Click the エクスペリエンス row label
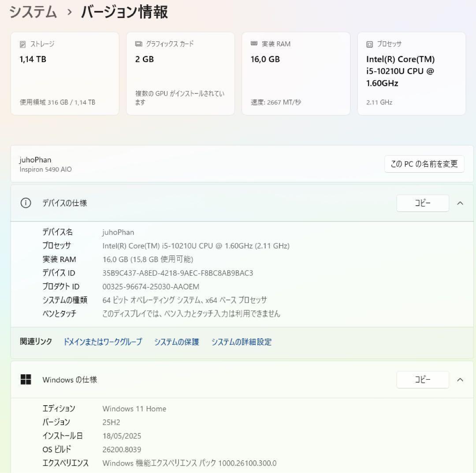 tap(66, 463)
